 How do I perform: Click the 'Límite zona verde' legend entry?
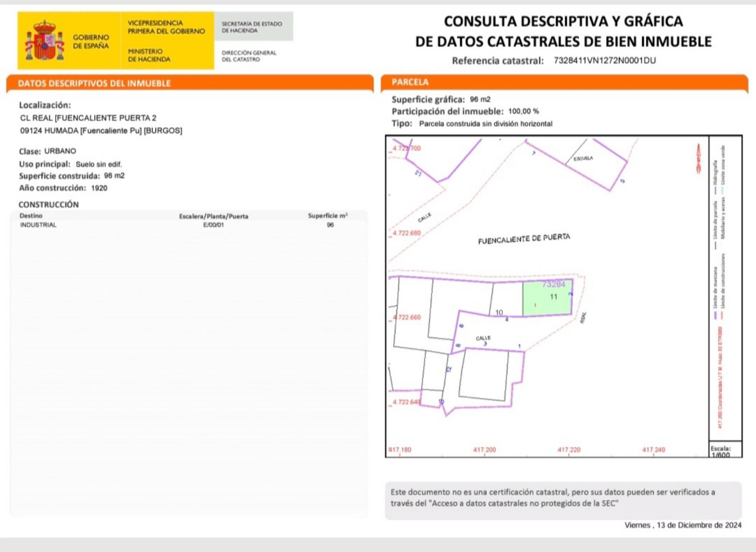click(x=723, y=170)
